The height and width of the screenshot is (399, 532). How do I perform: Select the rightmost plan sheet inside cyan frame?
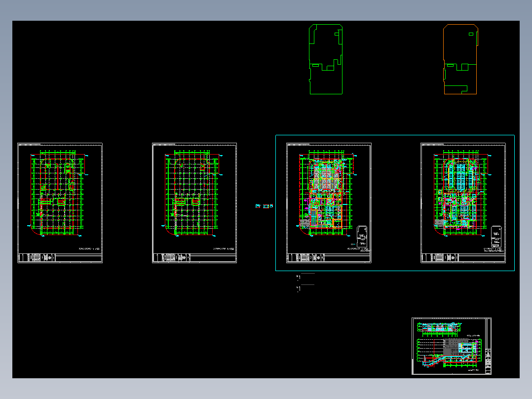click(463, 203)
